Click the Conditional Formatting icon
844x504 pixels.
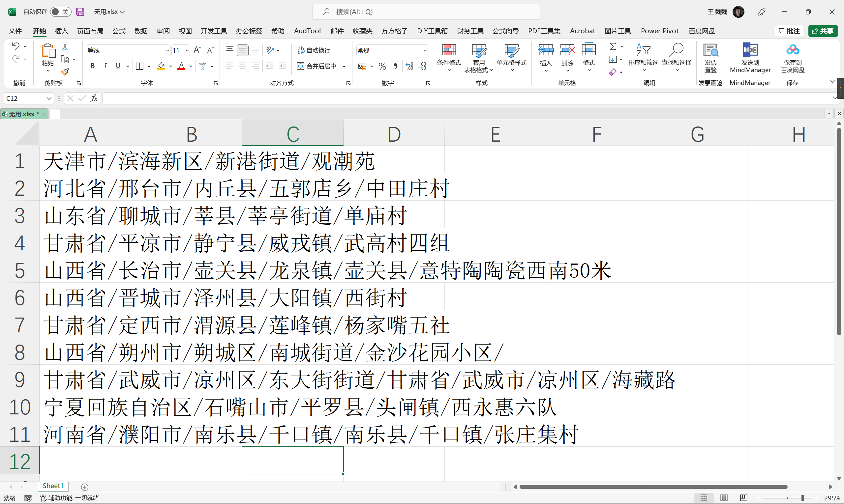(x=449, y=50)
